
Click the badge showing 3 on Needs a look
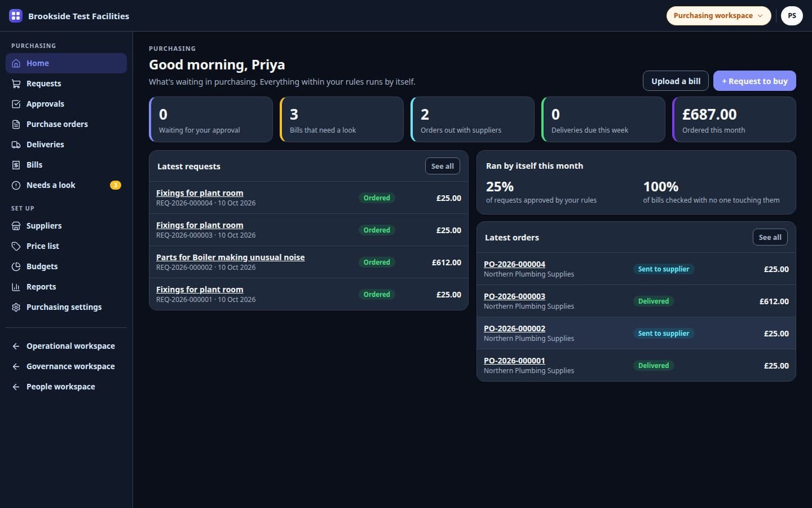(x=115, y=185)
